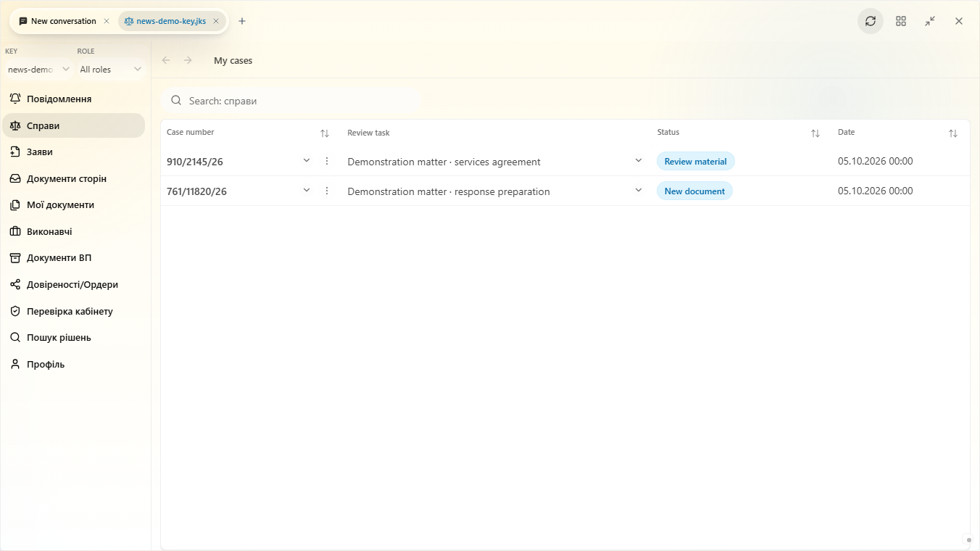Sort table by Date column

[953, 133]
